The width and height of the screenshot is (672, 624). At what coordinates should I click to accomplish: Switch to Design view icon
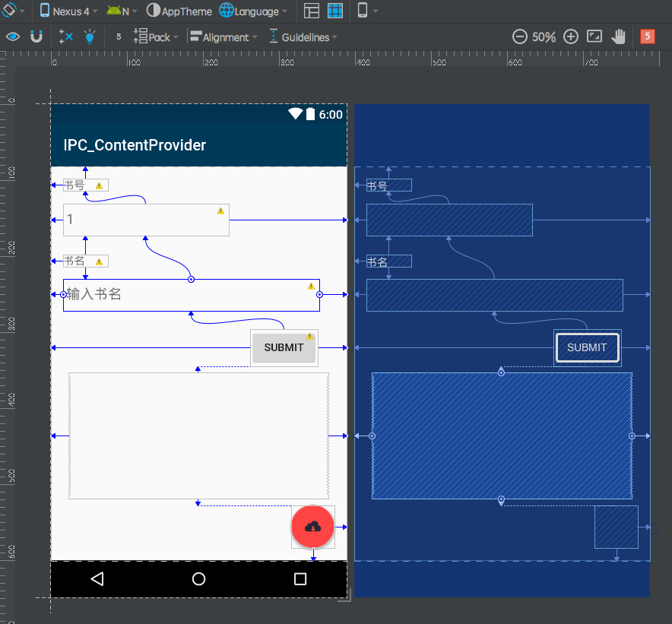point(312,11)
